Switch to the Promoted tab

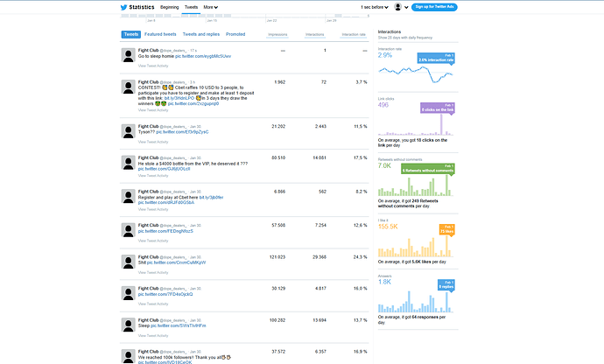[235, 34]
